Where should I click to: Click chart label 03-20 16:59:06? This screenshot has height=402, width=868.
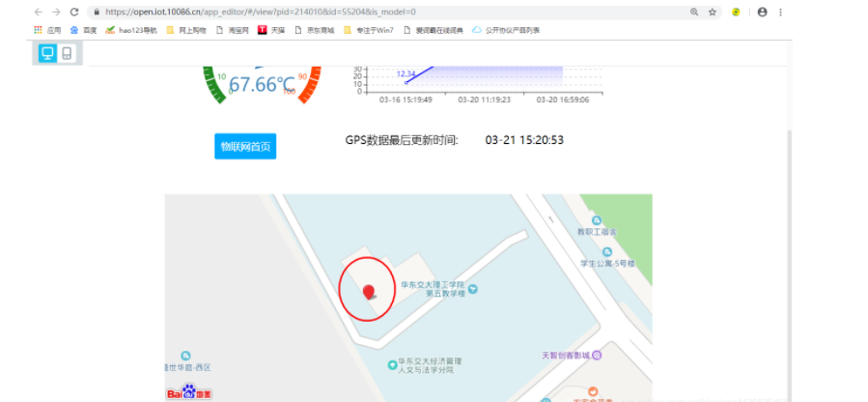pyautogui.click(x=563, y=100)
